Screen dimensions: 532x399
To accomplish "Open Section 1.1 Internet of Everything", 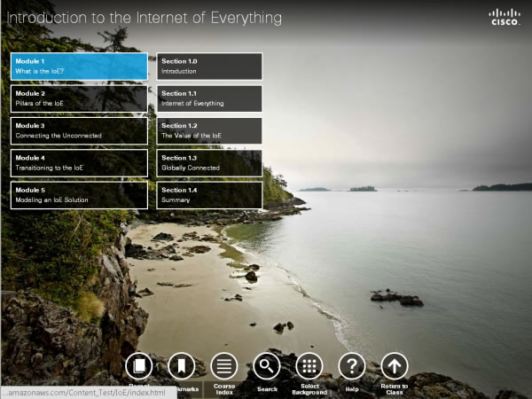I will 209,98.
